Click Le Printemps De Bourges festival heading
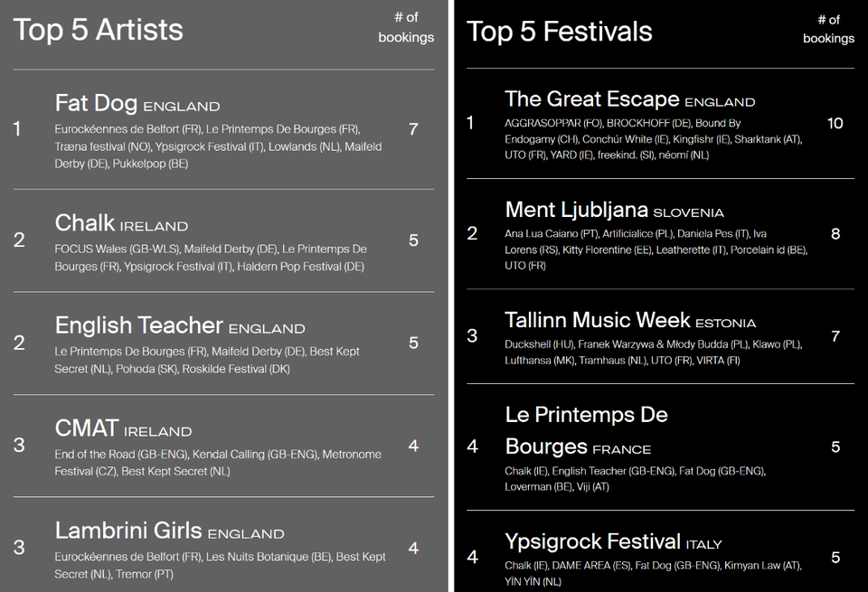Screen dimensions: 868x592 tap(586, 430)
